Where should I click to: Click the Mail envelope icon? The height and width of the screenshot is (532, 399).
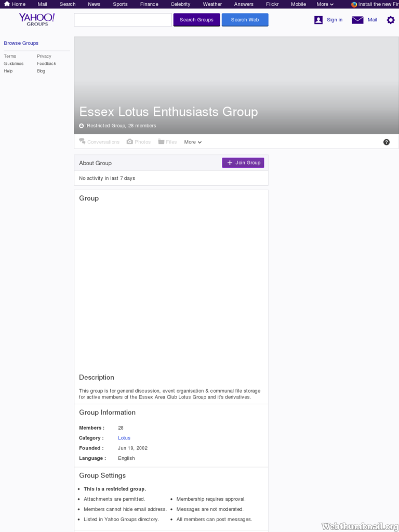coord(357,20)
